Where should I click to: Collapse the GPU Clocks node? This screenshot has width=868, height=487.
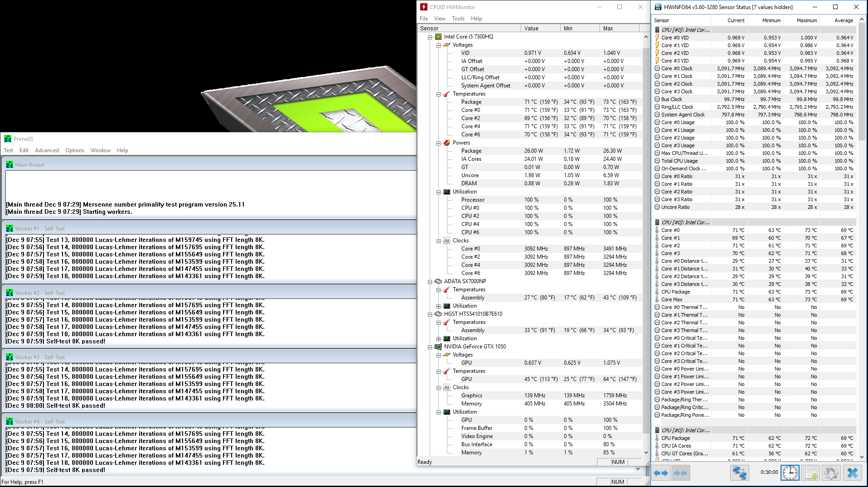tap(439, 388)
